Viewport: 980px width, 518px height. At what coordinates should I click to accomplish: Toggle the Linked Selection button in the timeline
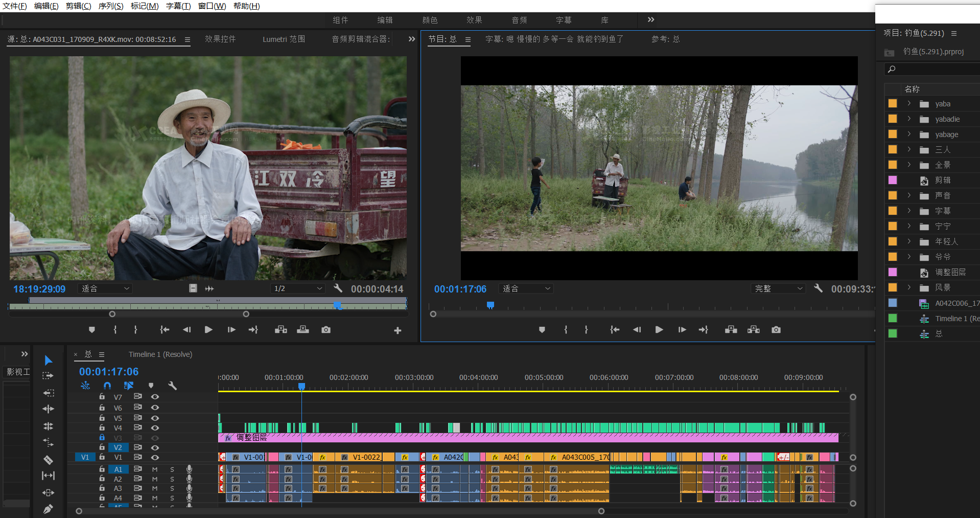(128, 386)
